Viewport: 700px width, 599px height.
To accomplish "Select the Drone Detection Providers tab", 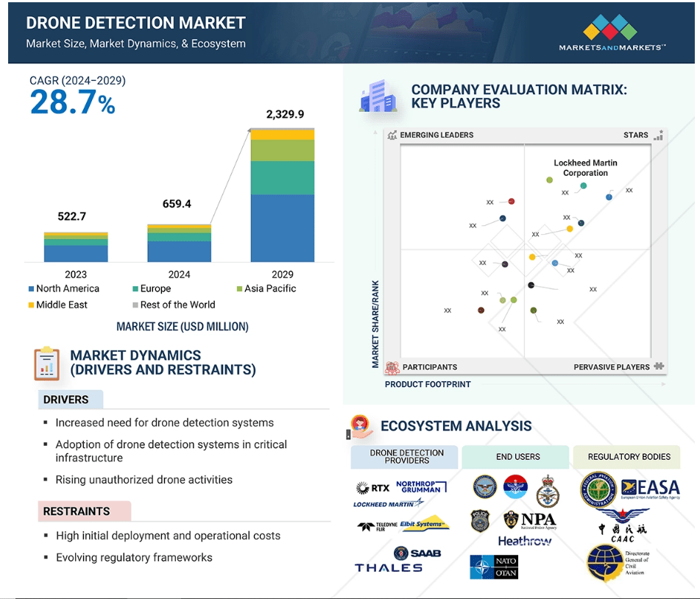I will [x=406, y=456].
